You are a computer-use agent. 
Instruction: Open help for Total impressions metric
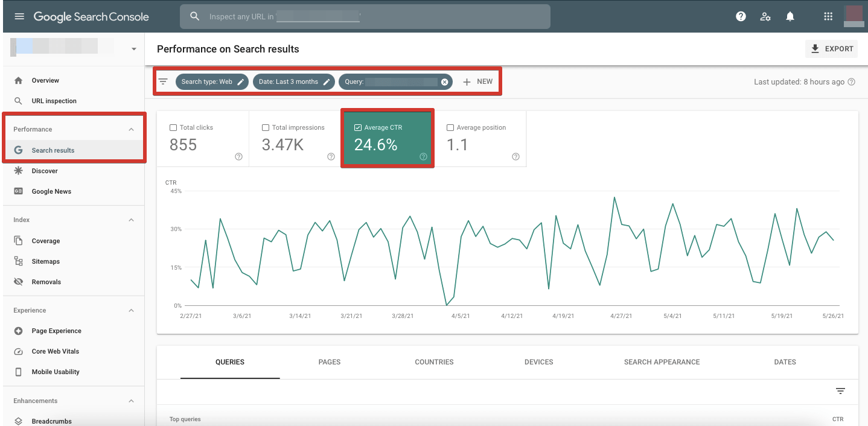[x=331, y=156]
